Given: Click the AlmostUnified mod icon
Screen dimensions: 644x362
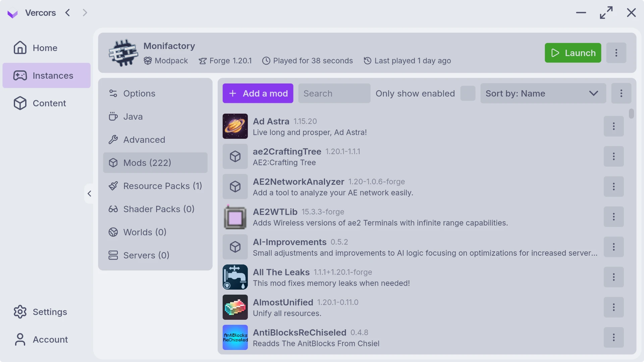Looking at the screenshot, I should pyautogui.click(x=235, y=307).
